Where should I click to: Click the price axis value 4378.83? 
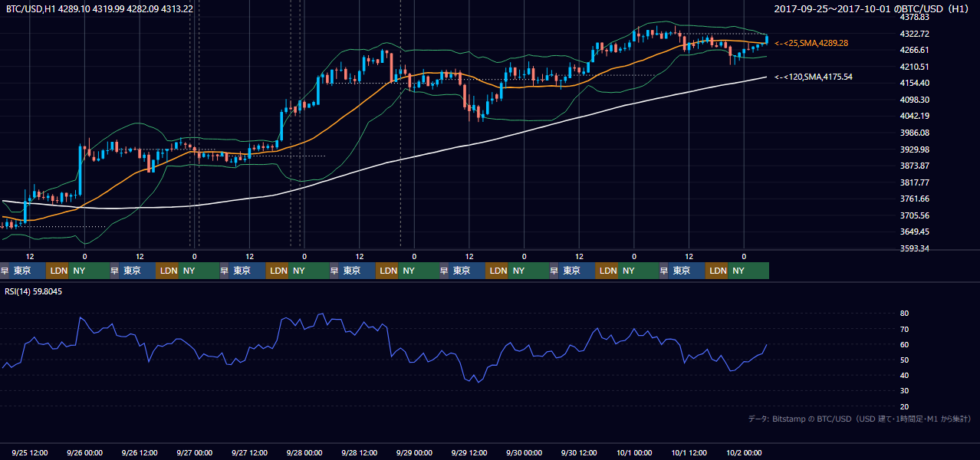click(913, 17)
